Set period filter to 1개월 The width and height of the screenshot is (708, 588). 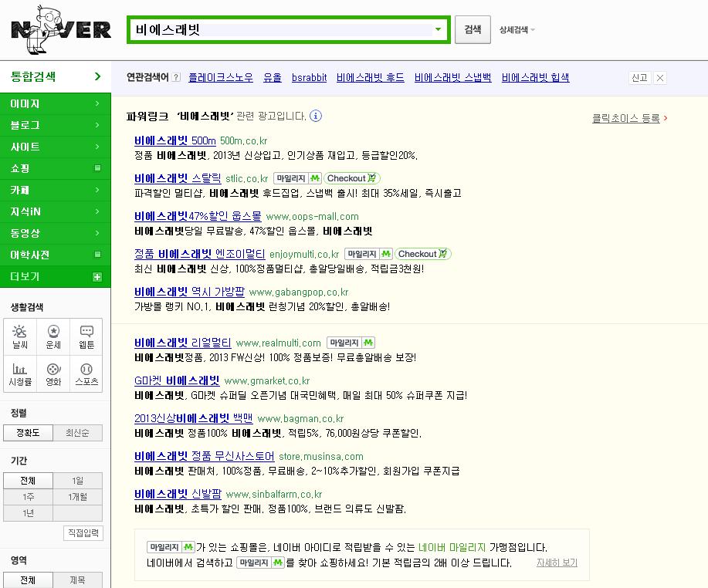tap(78, 497)
